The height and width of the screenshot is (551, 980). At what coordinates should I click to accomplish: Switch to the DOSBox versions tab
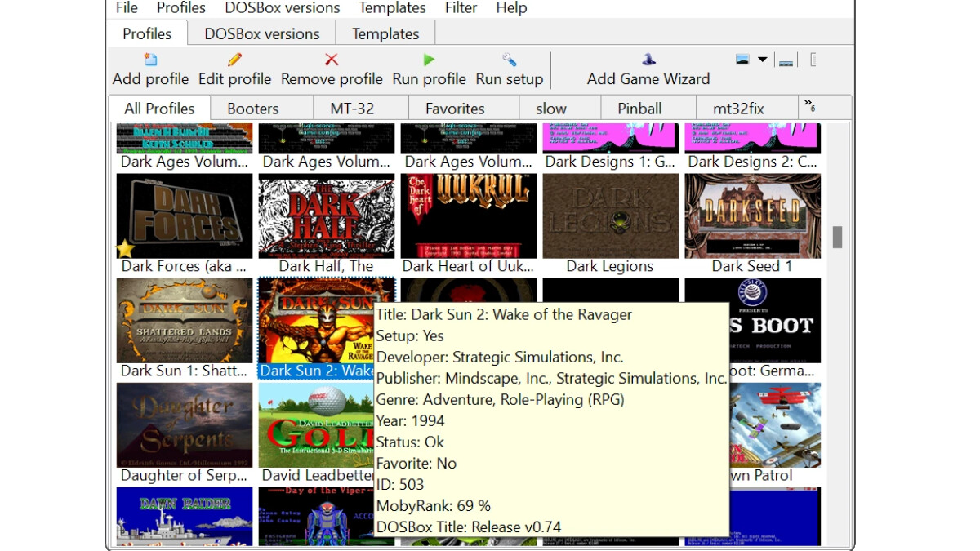pyautogui.click(x=262, y=33)
